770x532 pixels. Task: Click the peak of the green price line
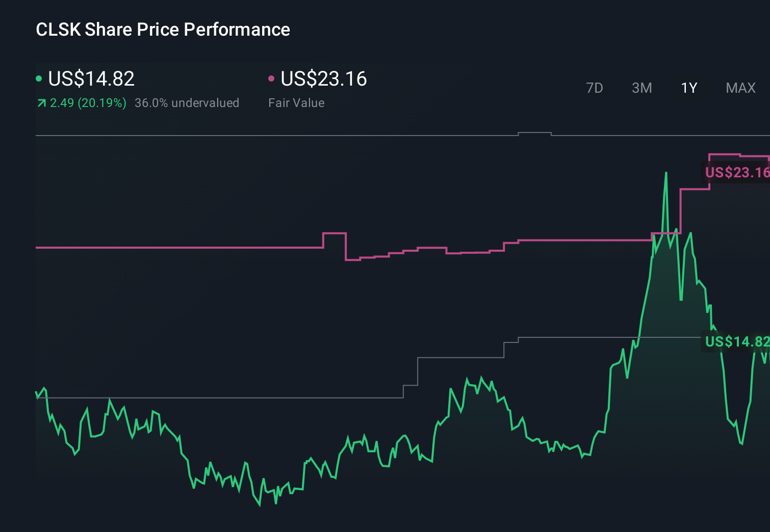click(666, 173)
